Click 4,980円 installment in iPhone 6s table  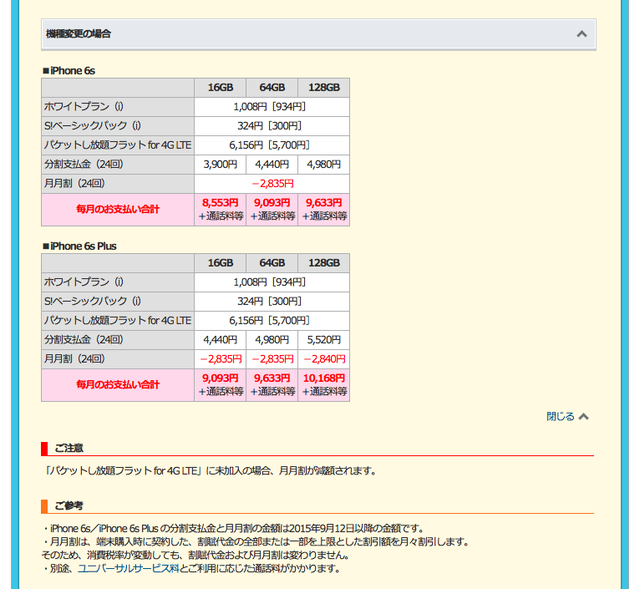(324, 164)
